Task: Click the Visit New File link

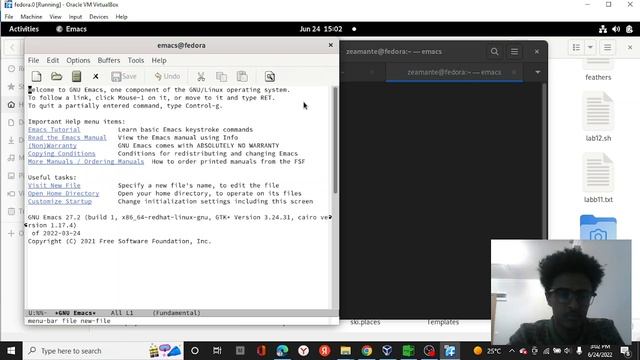Action: click(54, 185)
